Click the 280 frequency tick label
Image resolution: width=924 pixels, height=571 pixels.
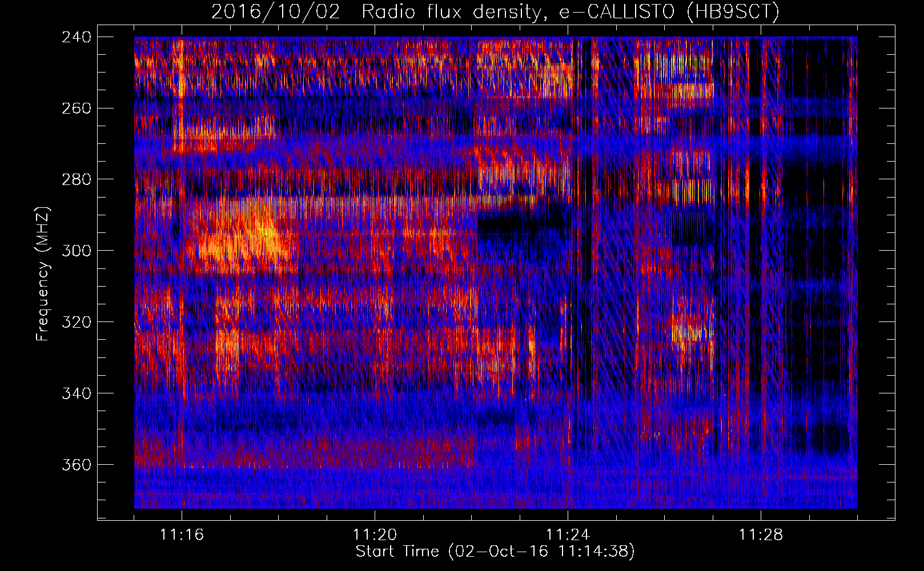(77, 180)
